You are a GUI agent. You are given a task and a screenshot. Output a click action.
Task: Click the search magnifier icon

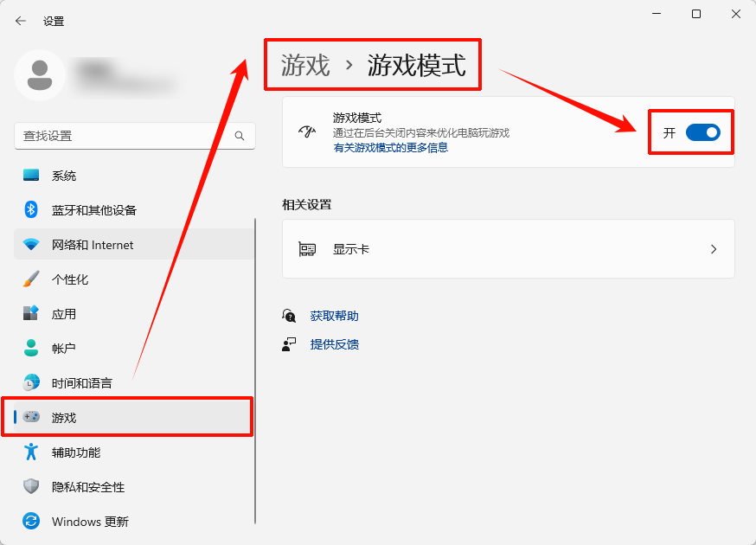click(240, 136)
